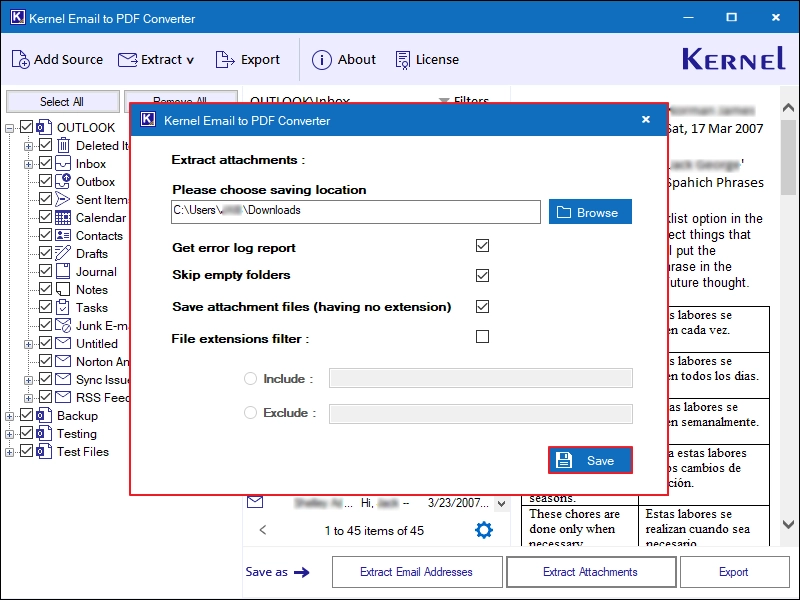Click the Norton AntiSpam envelope icon
Image resolution: width=800 pixels, height=600 pixels.
click(63, 361)
